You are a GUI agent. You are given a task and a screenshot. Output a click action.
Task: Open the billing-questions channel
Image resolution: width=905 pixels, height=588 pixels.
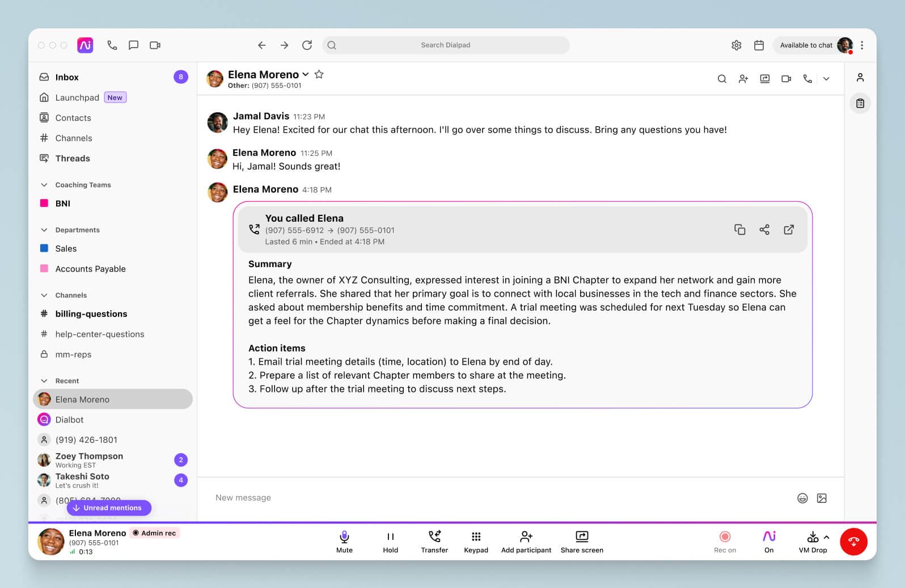tap(91, 314)
